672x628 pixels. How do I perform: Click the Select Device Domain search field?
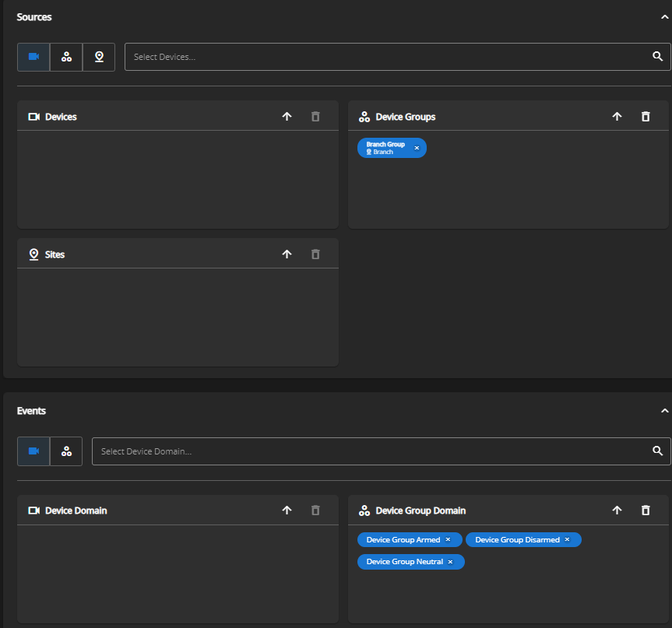coord(381,451)
